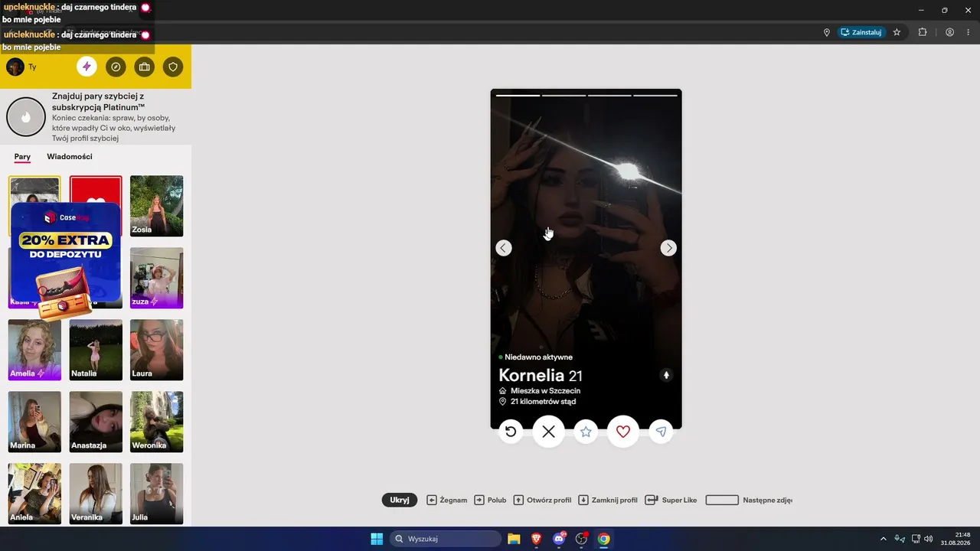This screenshot has height=551, width=980.
Task: Open the shield safety icon
Action: pos(173,67)
